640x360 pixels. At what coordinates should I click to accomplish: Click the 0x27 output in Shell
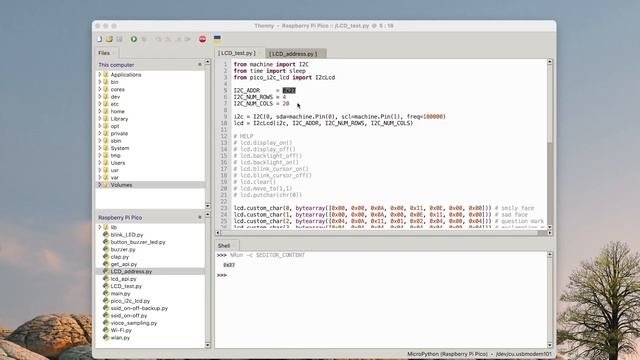(229, 265)
